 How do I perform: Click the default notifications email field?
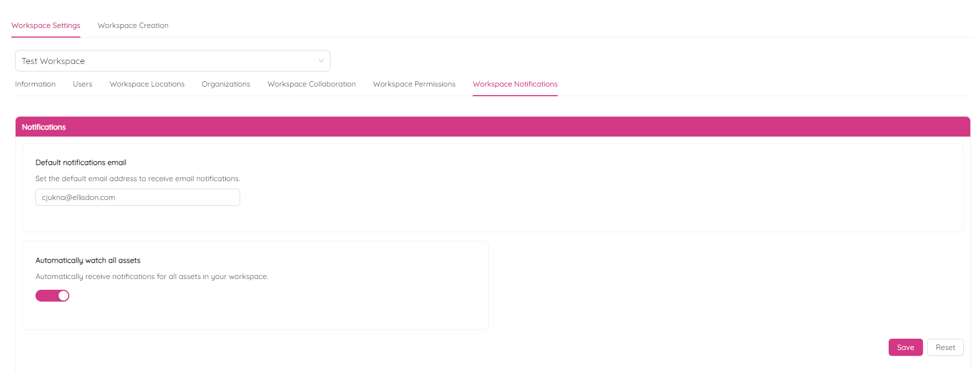coord(138,197)
